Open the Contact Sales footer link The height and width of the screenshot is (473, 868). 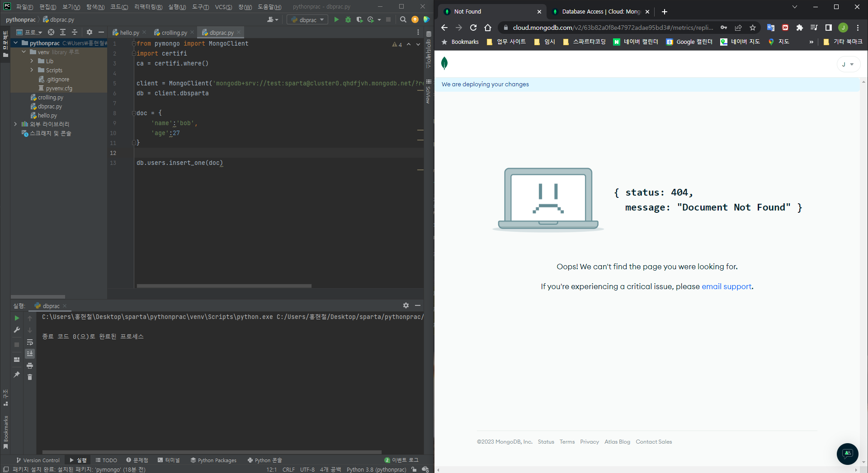click(654, 442)
